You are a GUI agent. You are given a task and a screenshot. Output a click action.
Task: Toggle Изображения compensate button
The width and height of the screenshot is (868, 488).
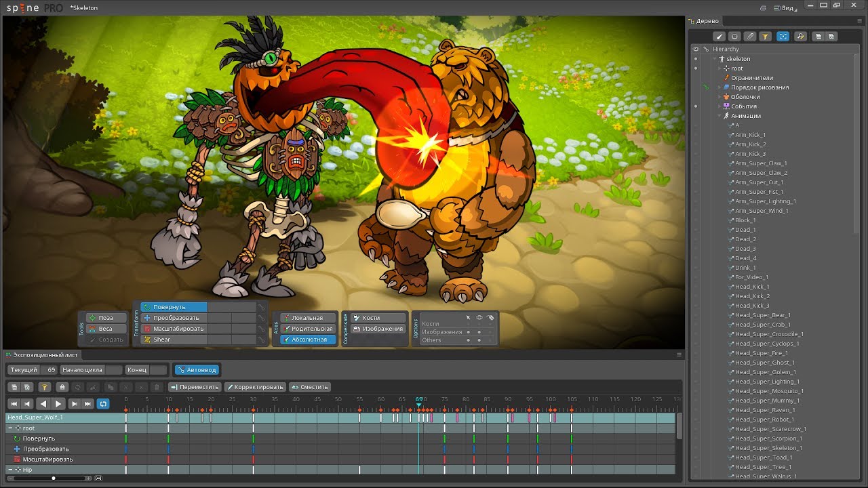(378, 329)
